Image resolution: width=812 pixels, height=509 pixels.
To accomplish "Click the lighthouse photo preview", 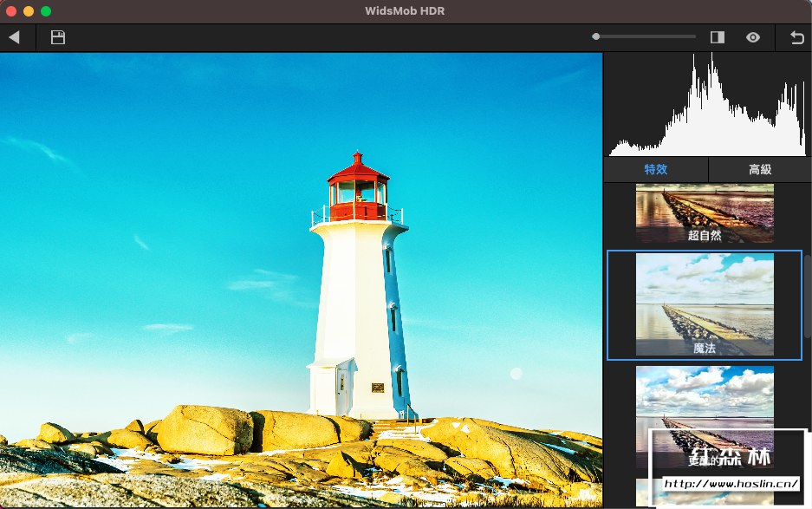I will (301, 280).
